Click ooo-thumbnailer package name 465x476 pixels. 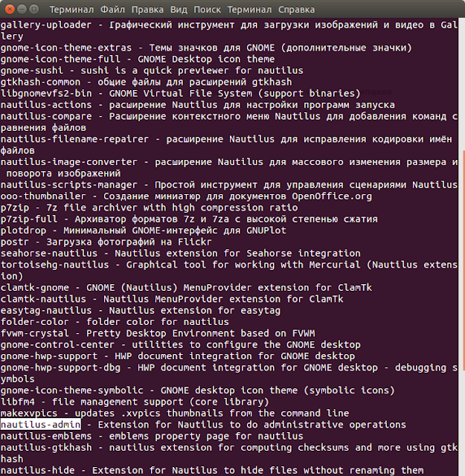[x=43, y=196]
